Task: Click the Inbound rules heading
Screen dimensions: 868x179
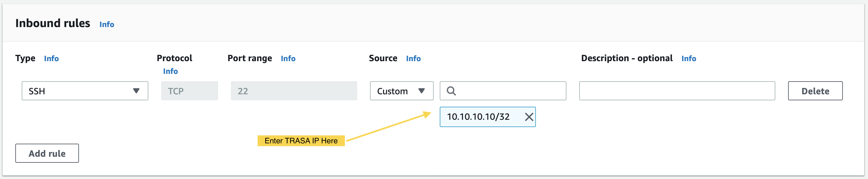Action: pos(53,23)
